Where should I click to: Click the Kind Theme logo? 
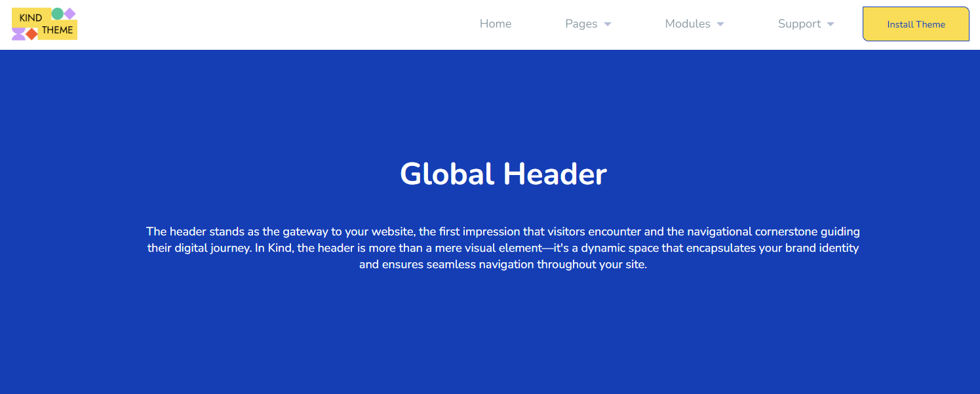point(45,24)
